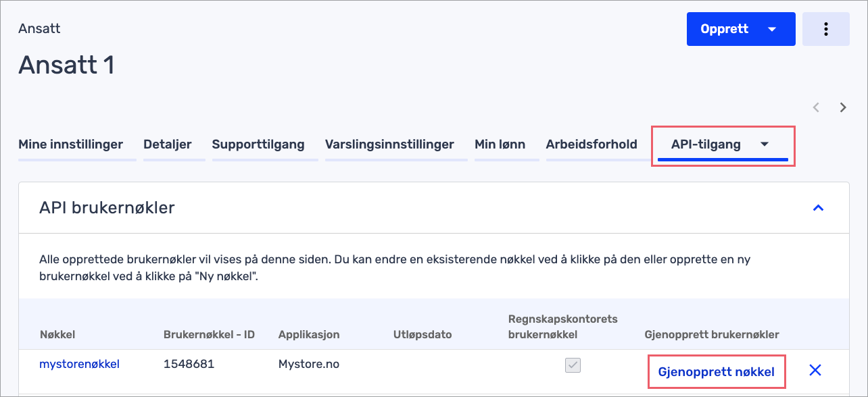
Task: Toggle the Regnskapskontorets brukernøkkel checkbox
Action: pyautogui.click(x=573, y=365)
